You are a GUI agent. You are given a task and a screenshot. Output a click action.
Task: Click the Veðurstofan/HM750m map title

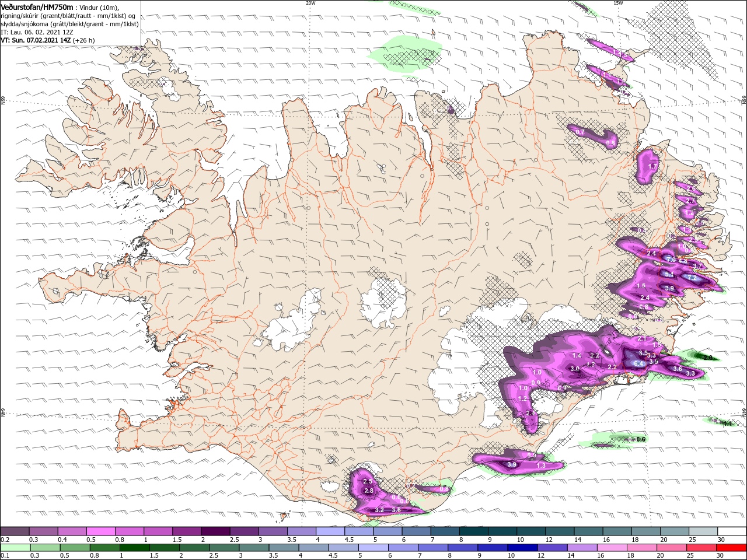pos(37,6)
